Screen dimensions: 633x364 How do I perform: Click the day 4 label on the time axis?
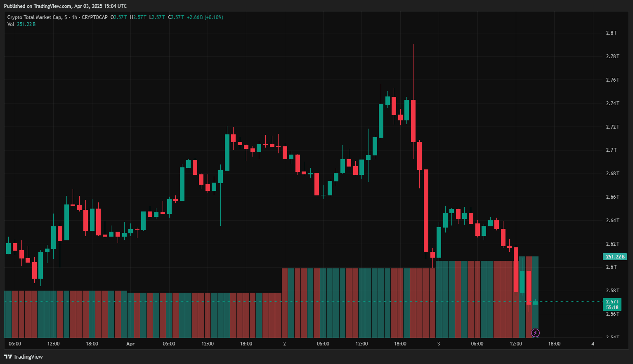pos(593,344)
